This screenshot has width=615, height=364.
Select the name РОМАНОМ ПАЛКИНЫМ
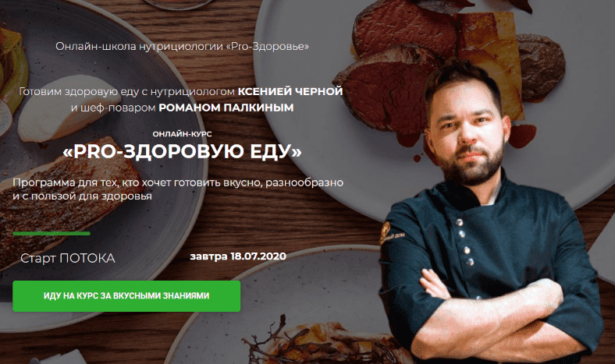226,108
